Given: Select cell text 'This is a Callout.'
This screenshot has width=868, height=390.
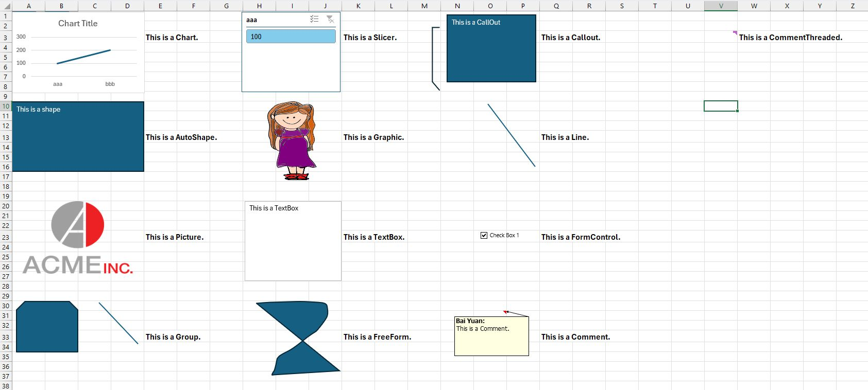Looking at the screenshot, I should 570,38.
